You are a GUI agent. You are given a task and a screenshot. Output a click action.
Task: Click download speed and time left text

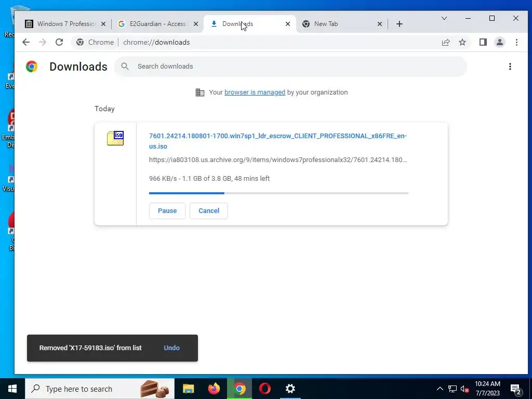pos(209,179)
